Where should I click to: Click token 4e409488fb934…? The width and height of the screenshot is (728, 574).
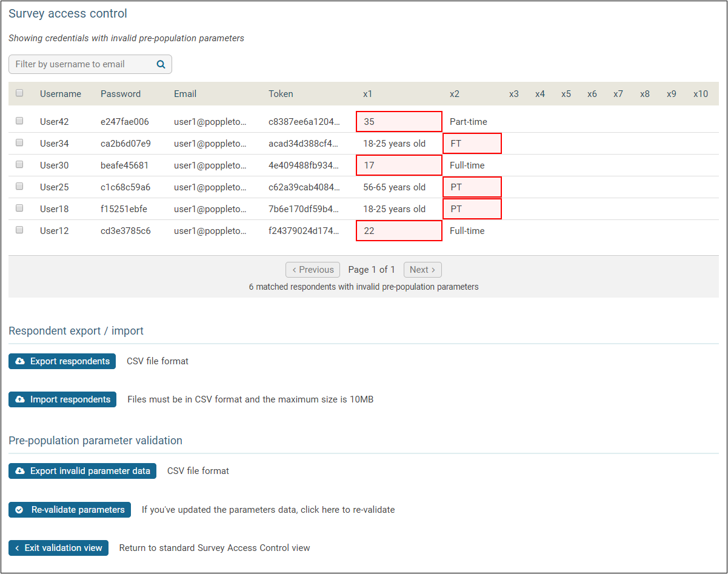pyautogui.click(x=304, y=165)
